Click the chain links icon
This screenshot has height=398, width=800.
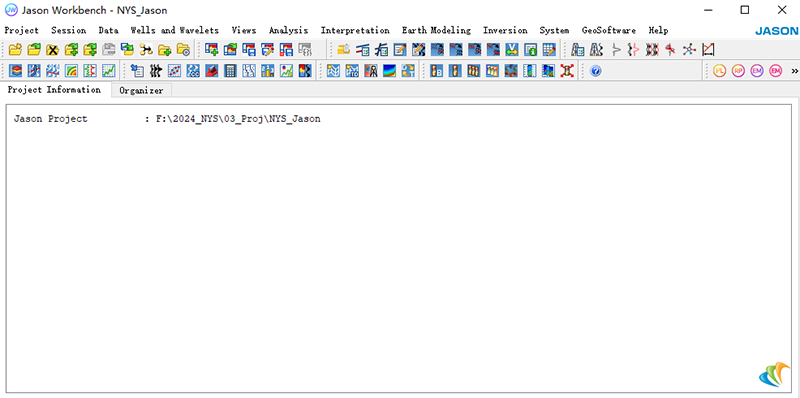pos(193,70)
